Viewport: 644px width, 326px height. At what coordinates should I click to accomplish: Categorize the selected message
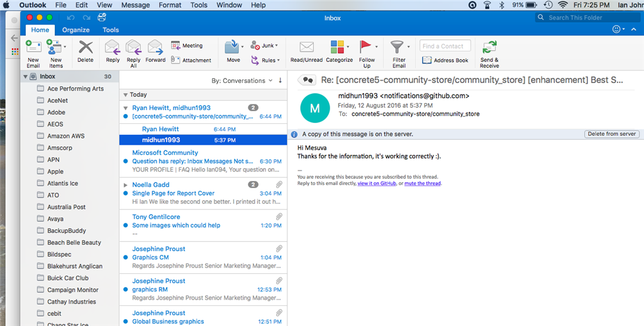[x=339, y=52]
